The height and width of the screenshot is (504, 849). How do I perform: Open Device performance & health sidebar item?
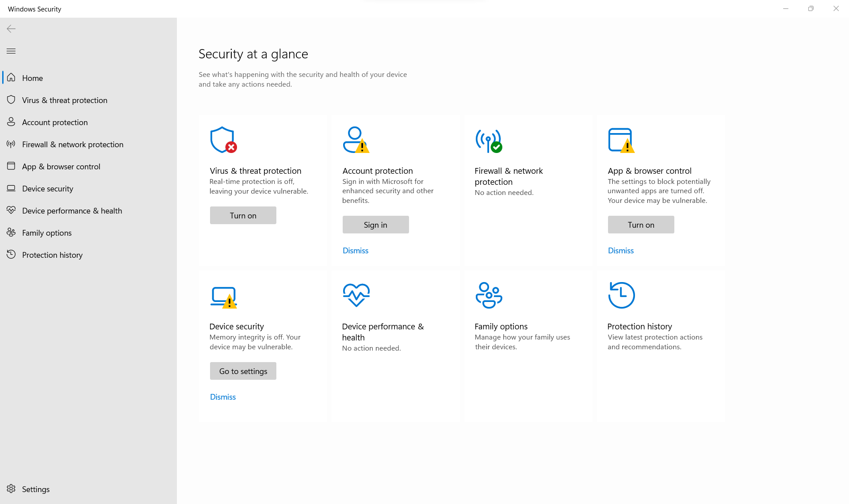coord(88,210)
